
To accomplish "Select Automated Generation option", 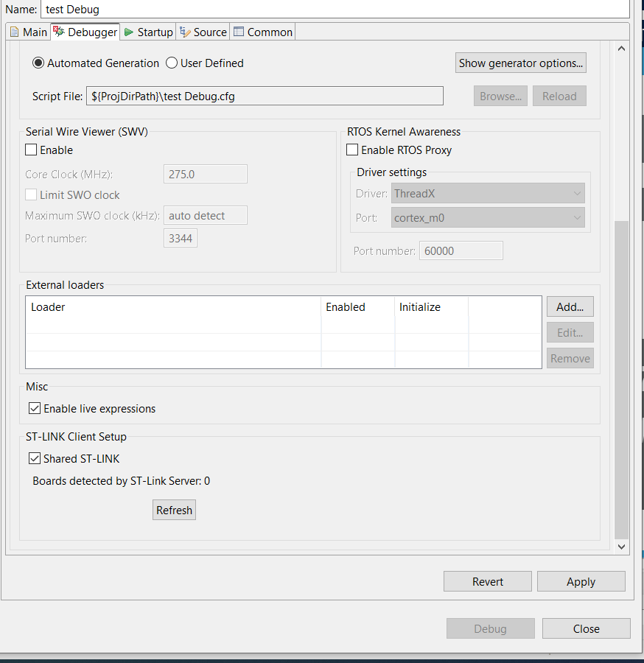I will tap(38, 63).
